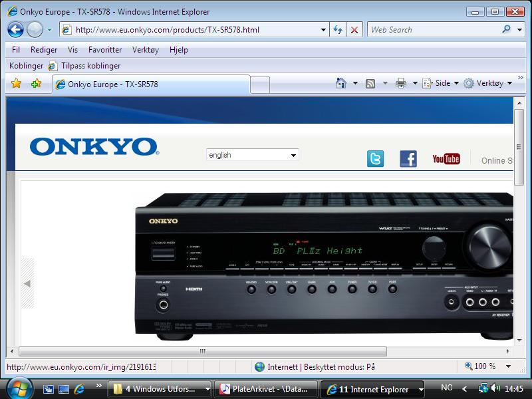Click the TX-SR578 receiver product image
Viewport: 532px width, 399px height.
coord(324,267)
